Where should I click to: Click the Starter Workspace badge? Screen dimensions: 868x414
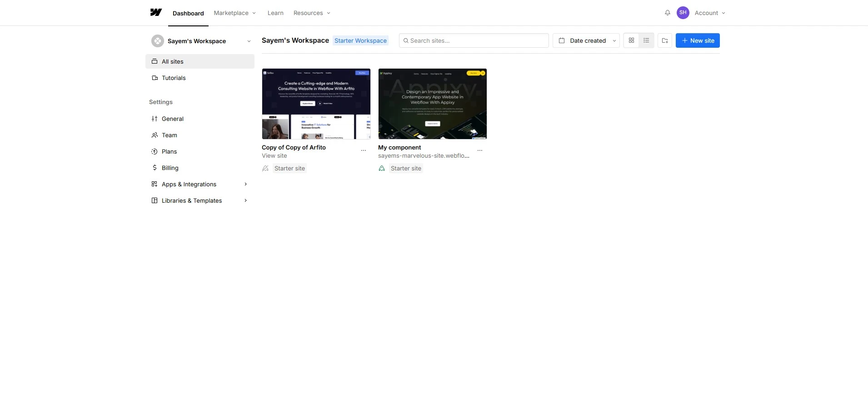360,40
